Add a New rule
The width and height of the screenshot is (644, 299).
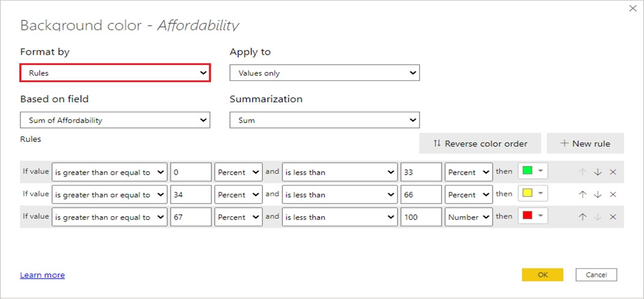coord(585,143)
